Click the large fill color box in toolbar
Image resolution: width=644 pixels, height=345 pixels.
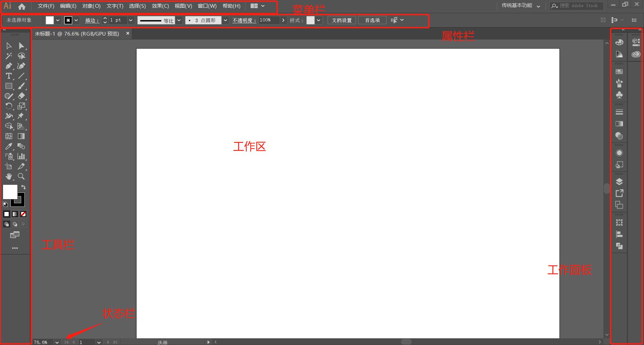click(10, 192)
